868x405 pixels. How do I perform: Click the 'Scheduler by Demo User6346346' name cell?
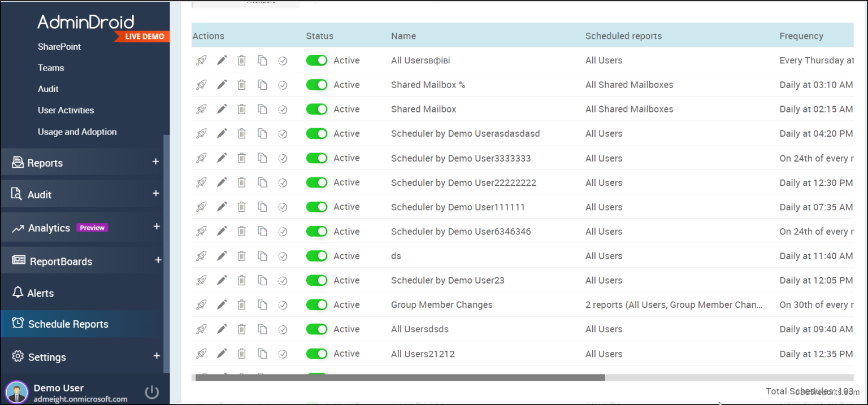(x=461, y=231)
